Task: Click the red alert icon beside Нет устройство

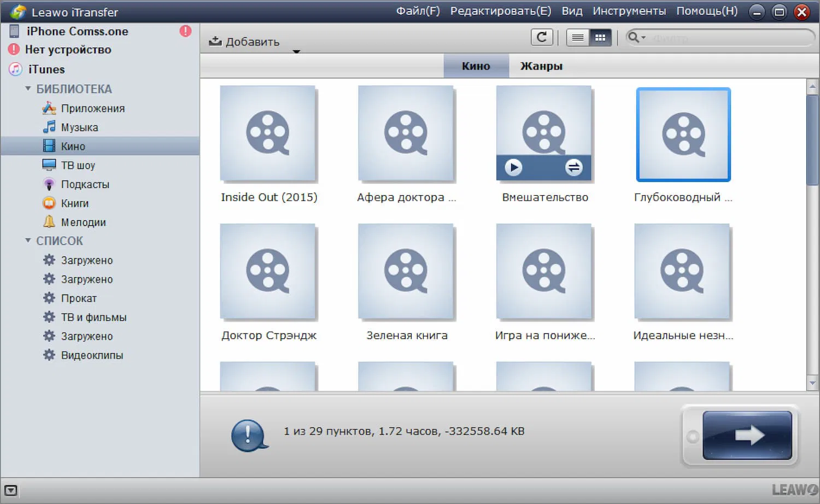Action: 14,50
